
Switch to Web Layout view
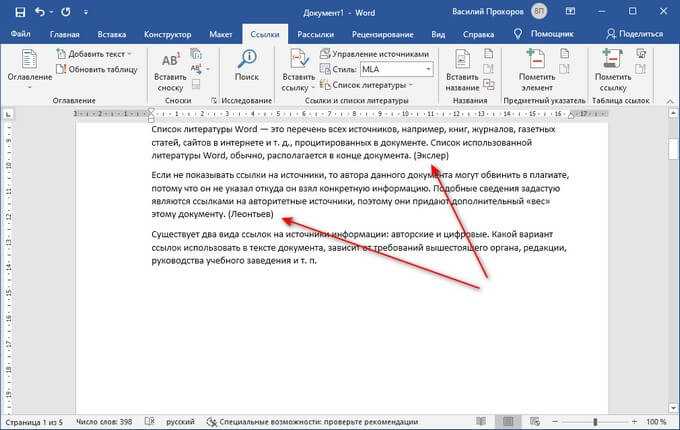tap(535, 421)
